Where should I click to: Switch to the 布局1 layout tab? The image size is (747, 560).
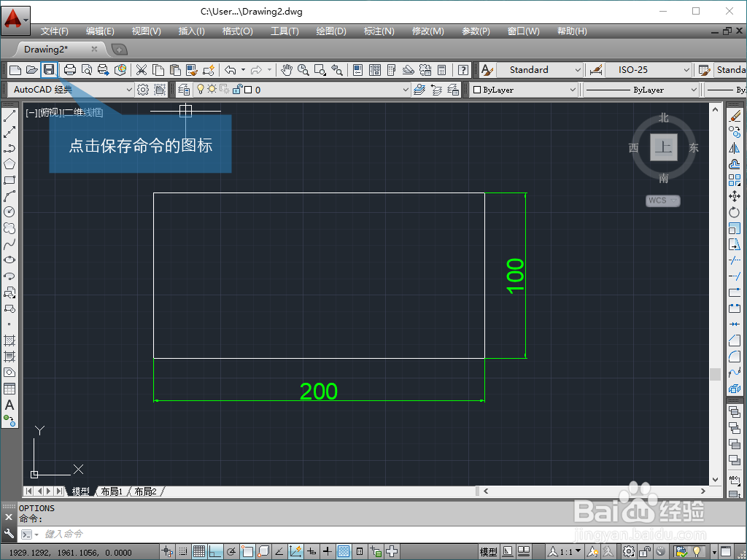coord(112,491)
